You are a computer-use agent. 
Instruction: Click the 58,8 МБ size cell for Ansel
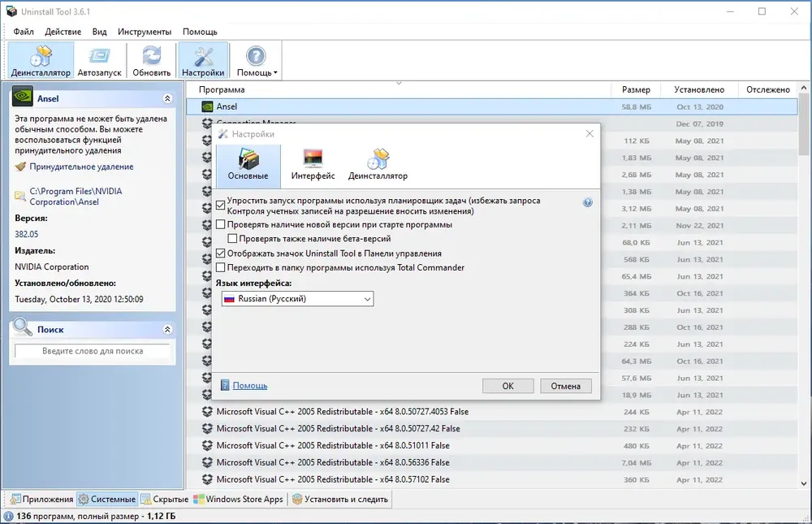[637, 106]
